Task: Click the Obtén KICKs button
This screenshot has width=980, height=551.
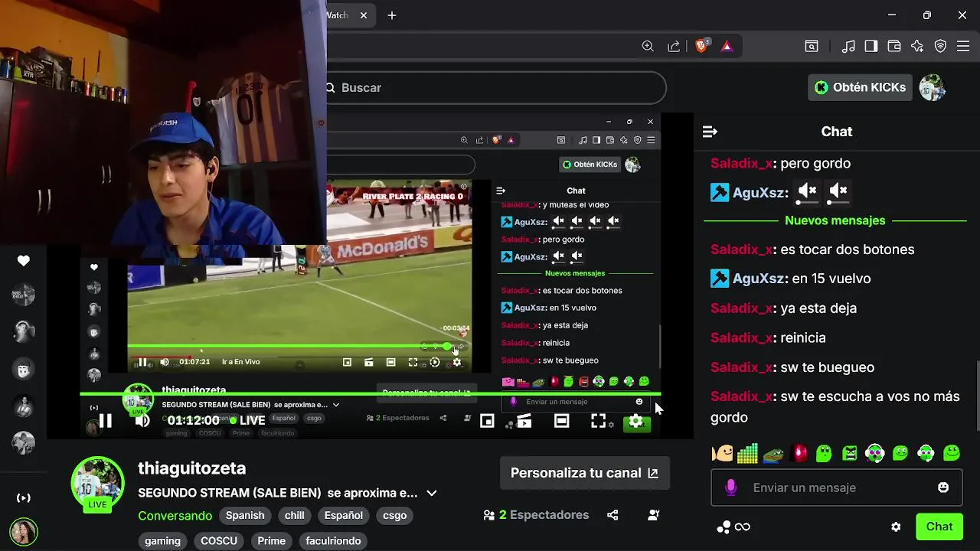Action: (x=860, y=87)
